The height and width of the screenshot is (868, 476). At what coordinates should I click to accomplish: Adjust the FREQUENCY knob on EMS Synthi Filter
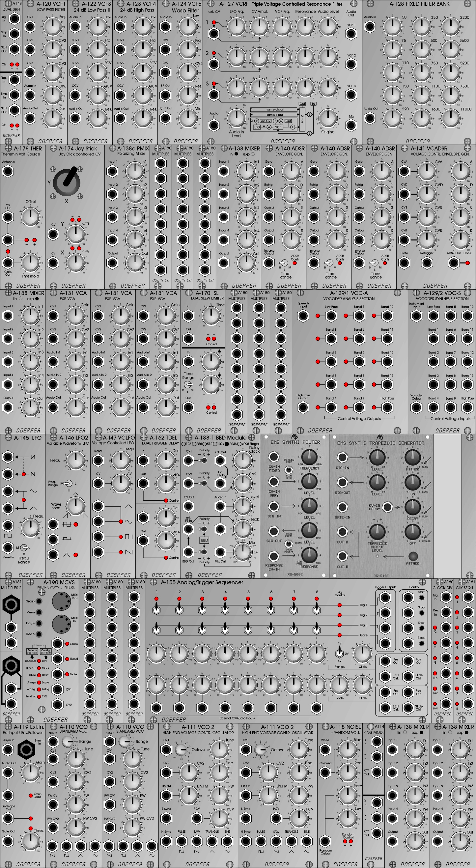pyautogui.click(x=309, y=457)
